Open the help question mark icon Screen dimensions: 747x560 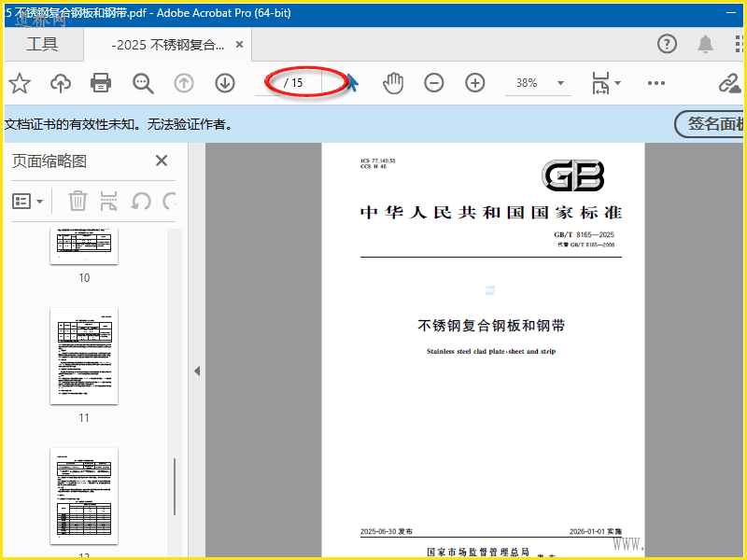(x=667, y=44)
